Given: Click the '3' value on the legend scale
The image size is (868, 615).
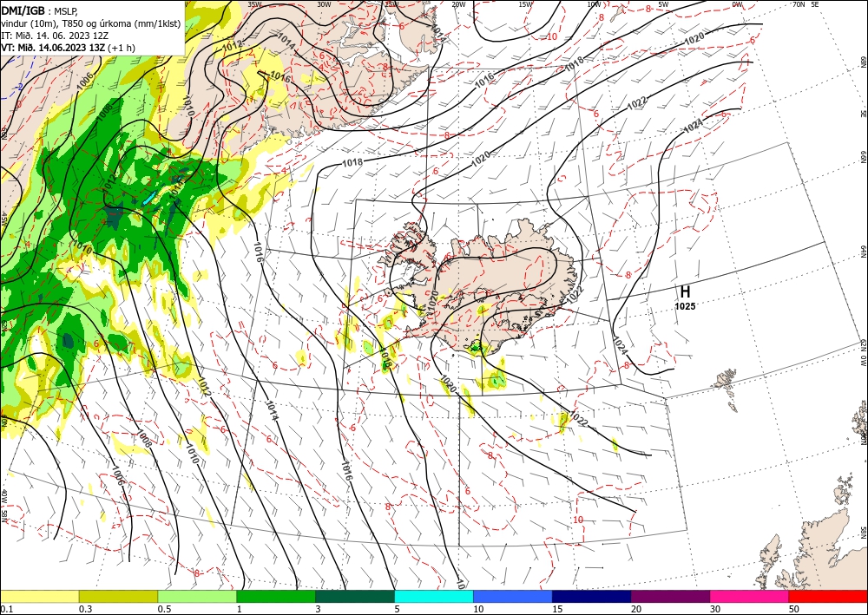Looking at the screenshot, I should 319,609.
